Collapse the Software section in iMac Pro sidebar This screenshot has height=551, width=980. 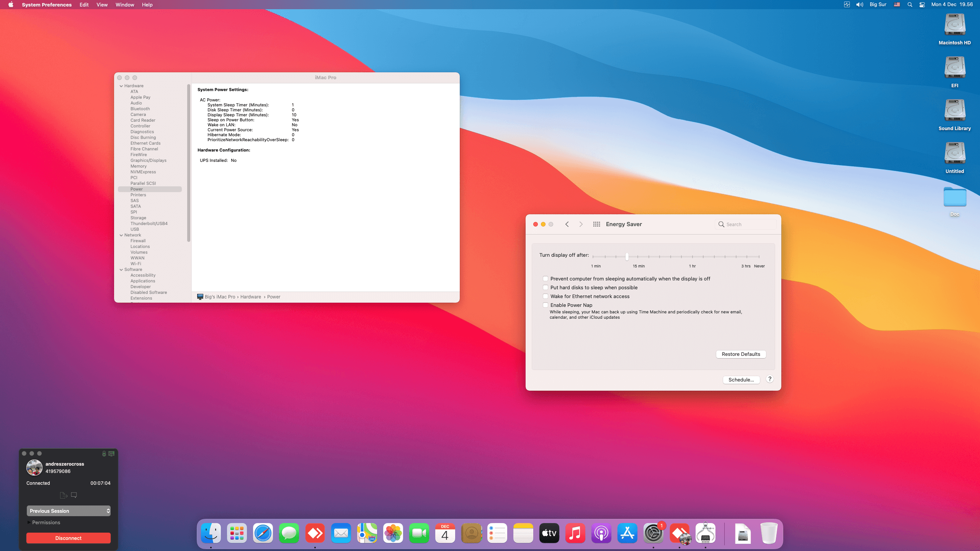coord(121,269)
